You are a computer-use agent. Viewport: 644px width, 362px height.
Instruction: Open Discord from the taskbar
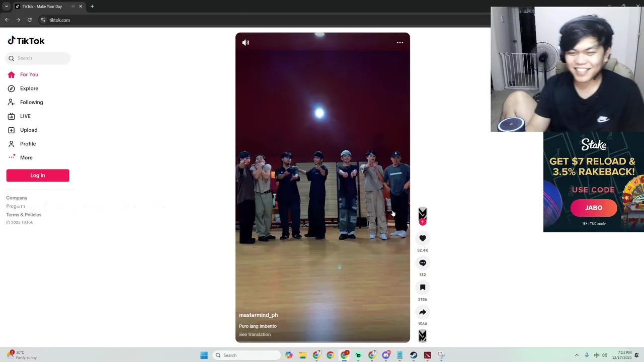[386, 355]
